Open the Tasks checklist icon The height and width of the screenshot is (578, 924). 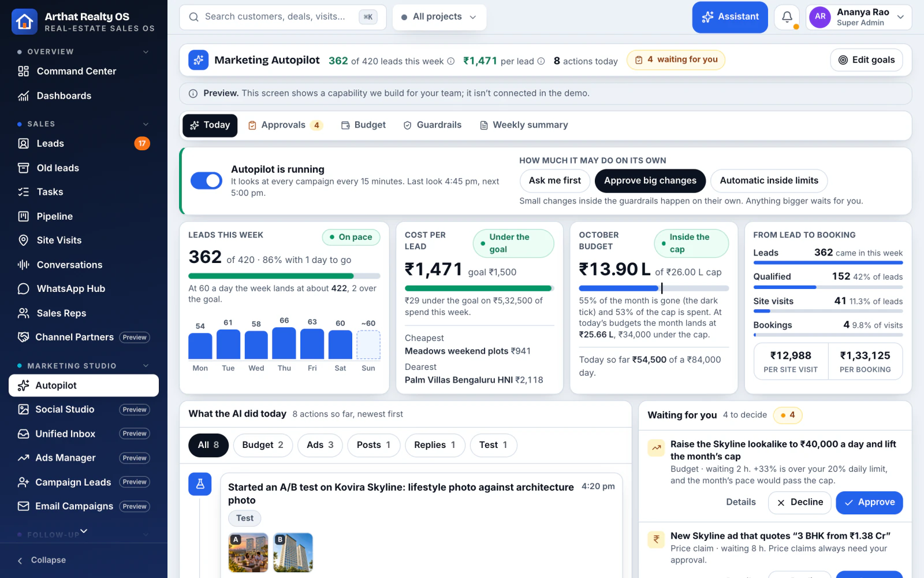[x=23, y=192]
